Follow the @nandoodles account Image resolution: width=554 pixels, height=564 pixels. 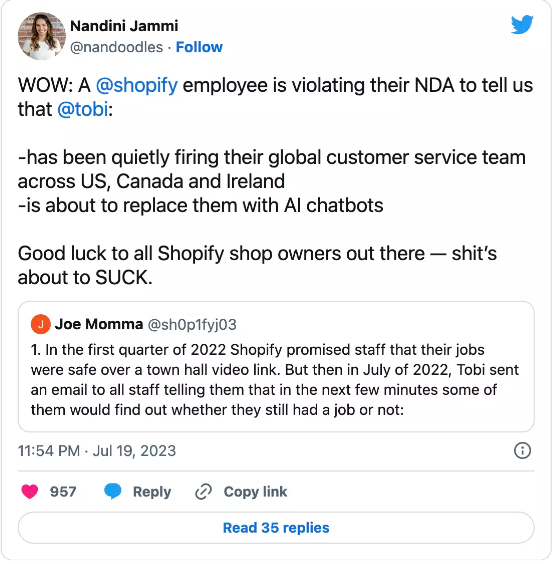199,47
